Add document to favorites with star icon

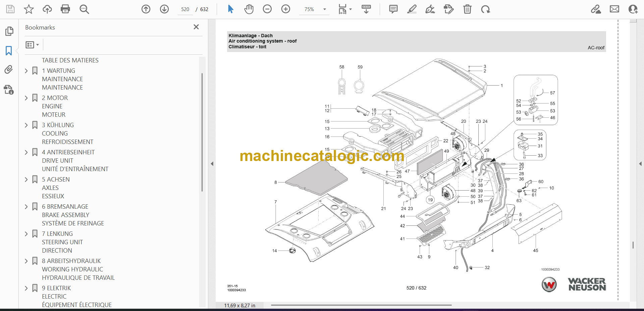point(29,9)
